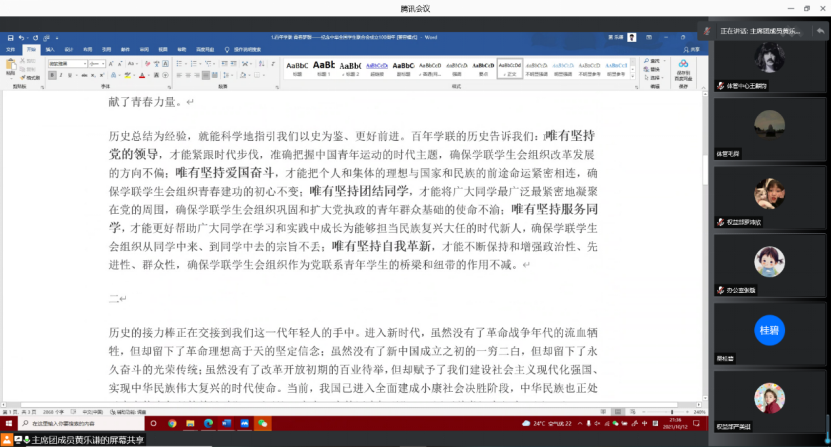Viewport: 831px width, 447px height.
Task: Click the Save icon in Word's title bar
Action: click(8, 37)
